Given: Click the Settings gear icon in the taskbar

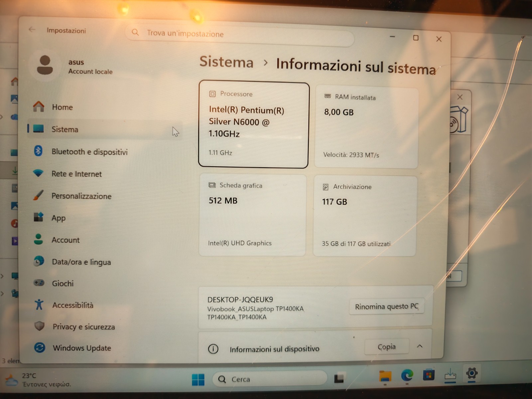Looking at the screenshot, I should click(471, 373).
